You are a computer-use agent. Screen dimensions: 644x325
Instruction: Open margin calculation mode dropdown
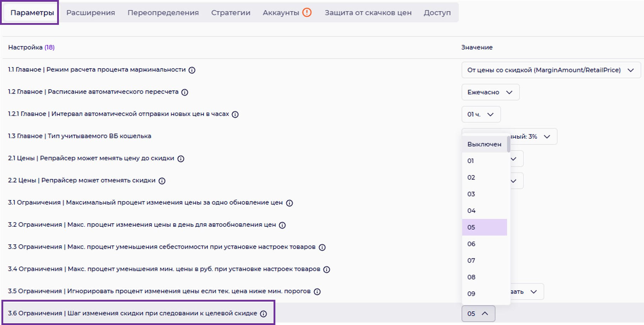pos(551,70)
